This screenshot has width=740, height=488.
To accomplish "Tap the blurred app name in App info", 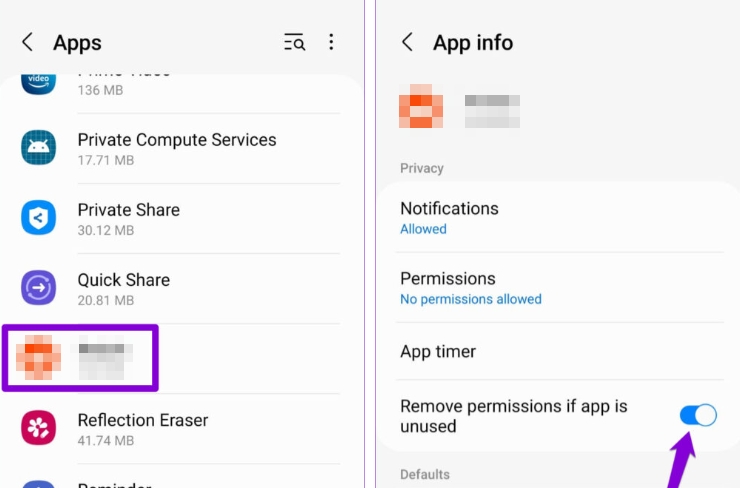I will [x=492, y=111].
